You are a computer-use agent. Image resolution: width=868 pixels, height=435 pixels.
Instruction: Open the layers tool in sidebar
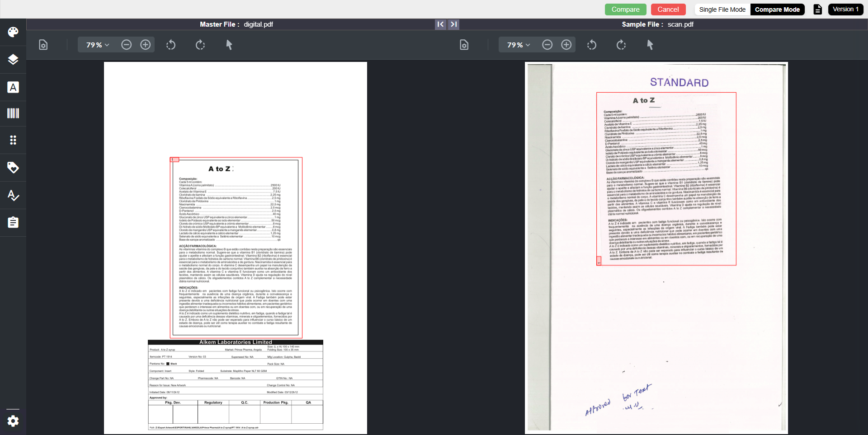pyautogui.click(x=13, y=60)
